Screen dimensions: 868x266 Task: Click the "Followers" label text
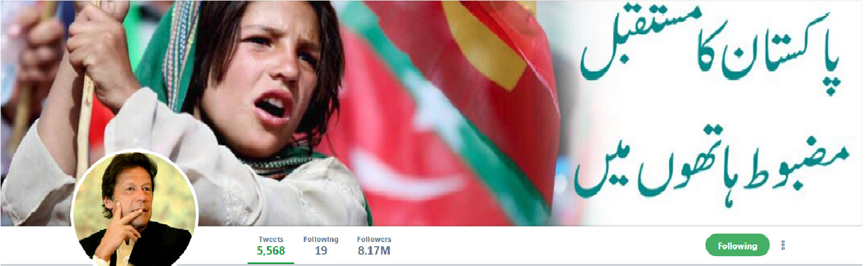click(374, 239)
